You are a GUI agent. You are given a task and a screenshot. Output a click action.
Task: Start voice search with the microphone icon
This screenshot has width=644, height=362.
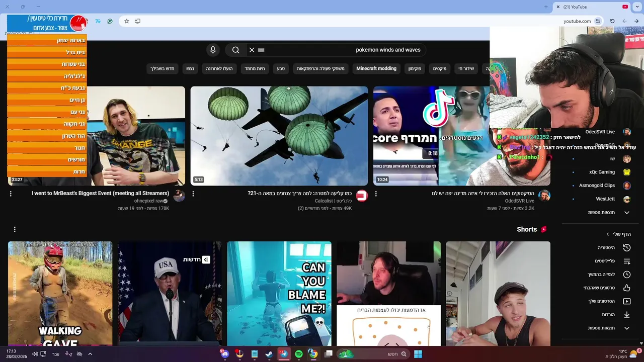(x=213, y=50)
